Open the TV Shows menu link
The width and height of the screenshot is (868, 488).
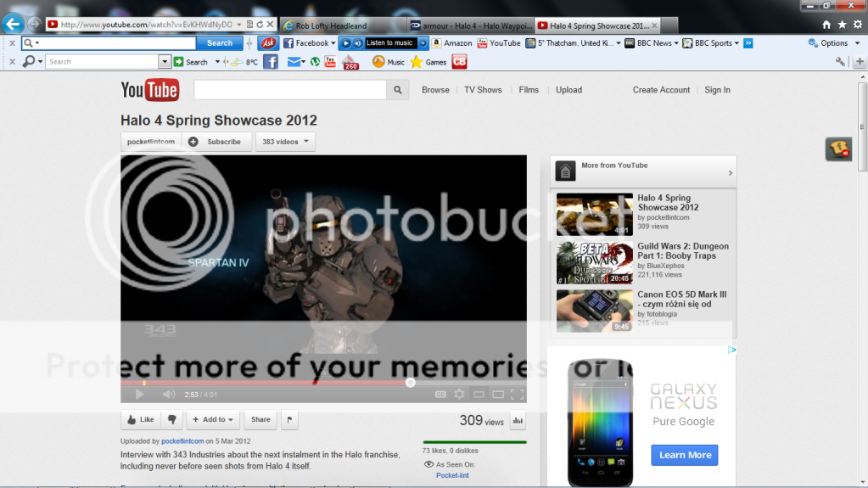tap(483, 90)
